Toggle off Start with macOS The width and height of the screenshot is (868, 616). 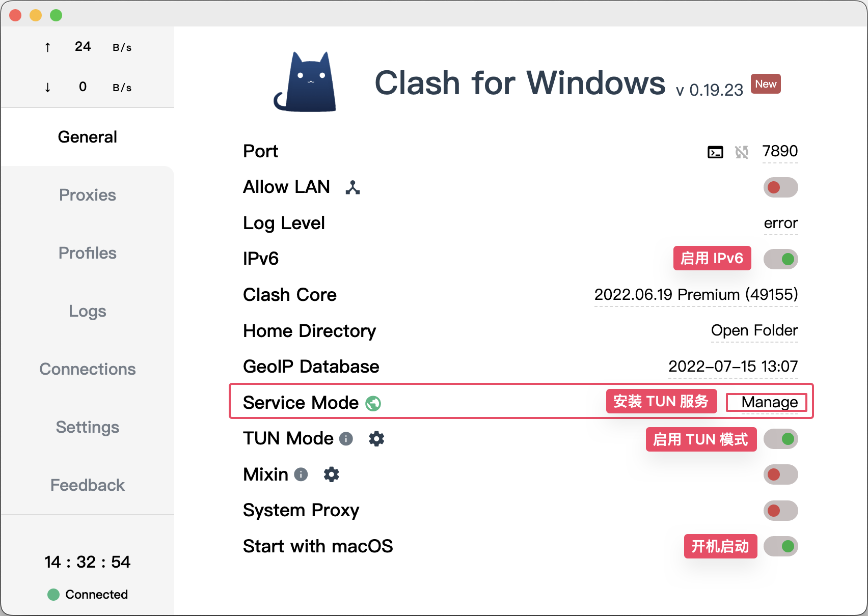[780, 546]
